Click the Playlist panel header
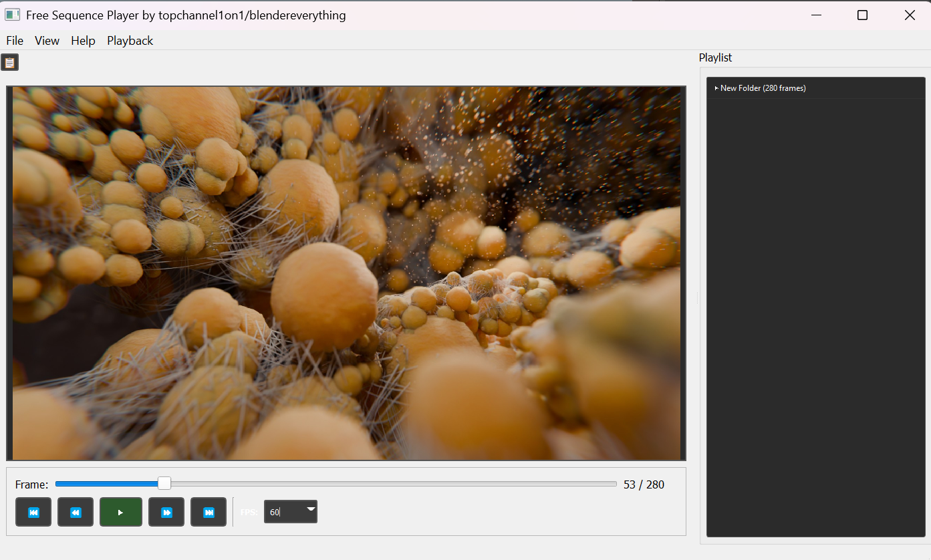The height and width of the screenshot is (560, 931). 715,57
